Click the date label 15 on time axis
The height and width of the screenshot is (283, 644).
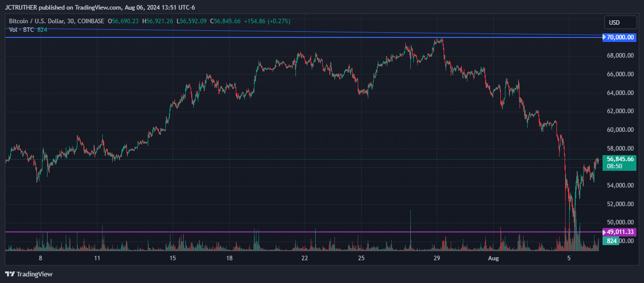point(173,258)
